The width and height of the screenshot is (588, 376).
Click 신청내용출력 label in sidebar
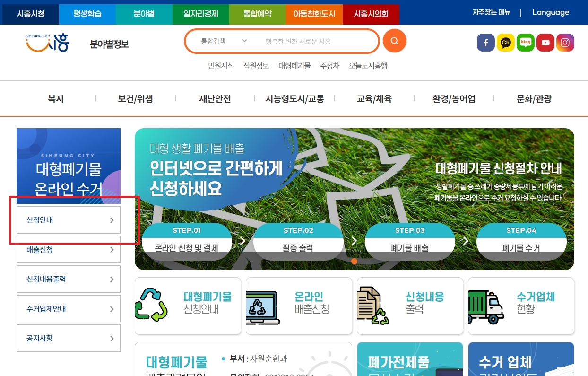pos(46,280)
